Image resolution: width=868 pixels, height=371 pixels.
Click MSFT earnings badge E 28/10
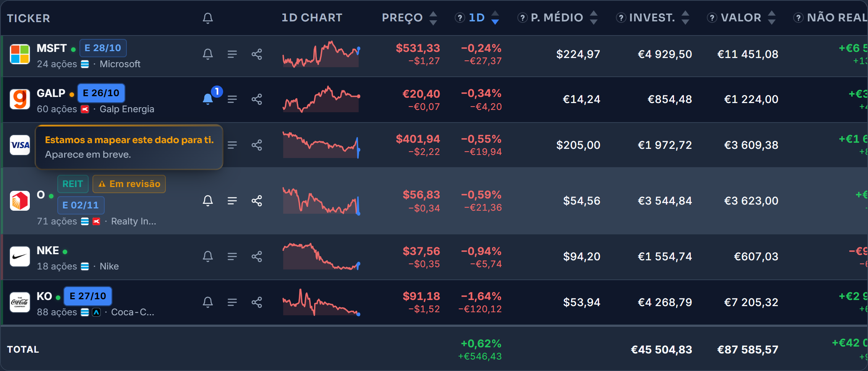point(103,48)
